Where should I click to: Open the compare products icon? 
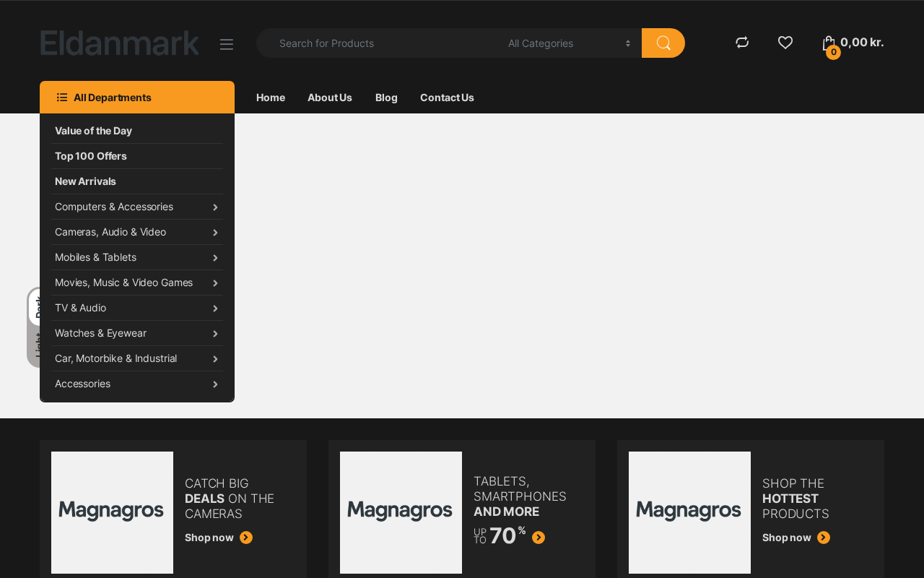[742, 43]
